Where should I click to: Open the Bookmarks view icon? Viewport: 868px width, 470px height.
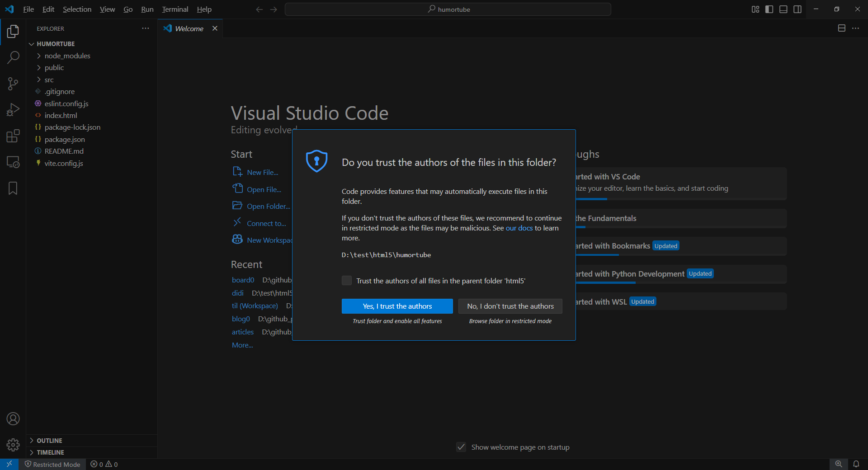click(x=13, y=188)
